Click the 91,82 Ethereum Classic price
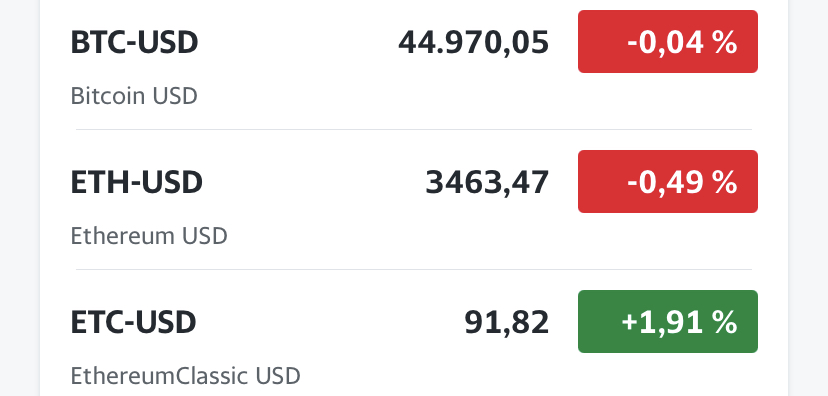The height and width of the screenshot is (396, 828). (506, 322)
